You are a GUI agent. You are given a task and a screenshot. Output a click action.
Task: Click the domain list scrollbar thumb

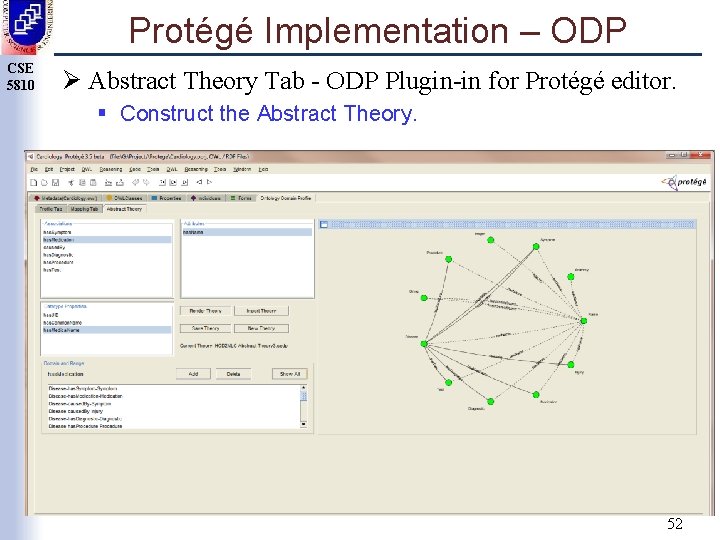click(x=304, y=397)
